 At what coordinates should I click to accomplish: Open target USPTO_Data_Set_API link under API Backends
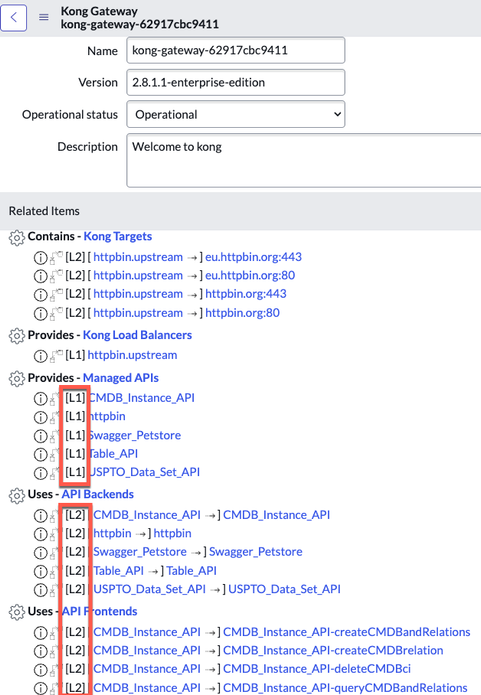pyautogui.click(x=284, y=589)
